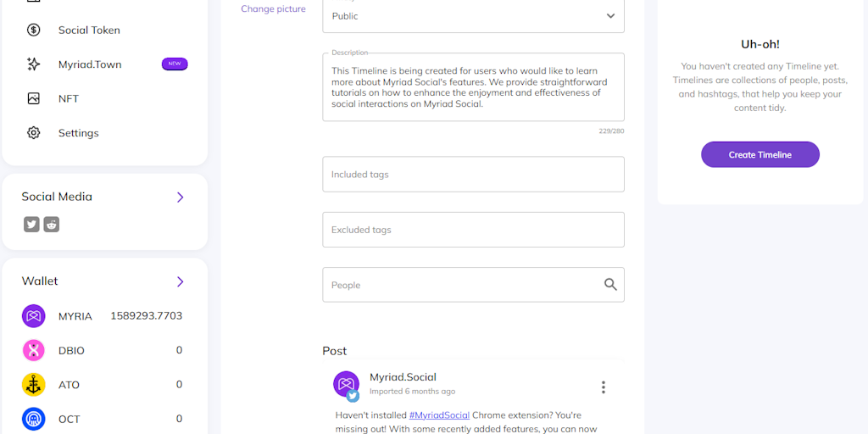
Task: Open Social Token menu item
Action: click(x=89, y=31)
